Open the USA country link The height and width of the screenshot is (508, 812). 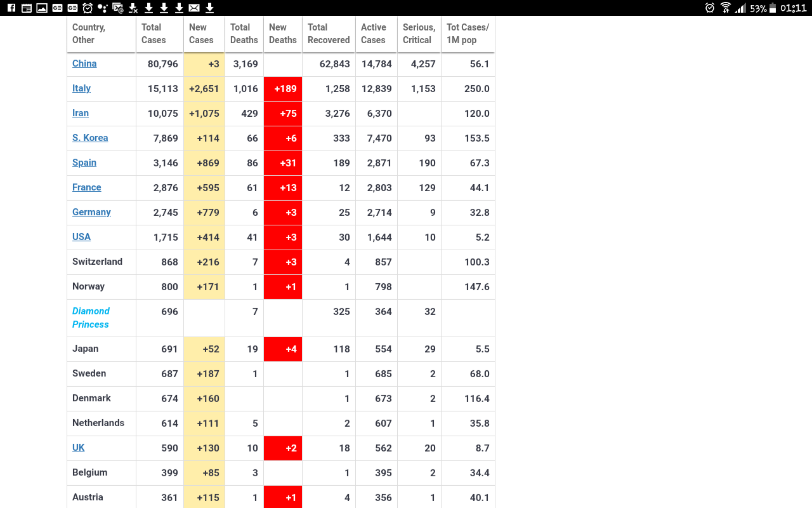[x=81, y=237]
